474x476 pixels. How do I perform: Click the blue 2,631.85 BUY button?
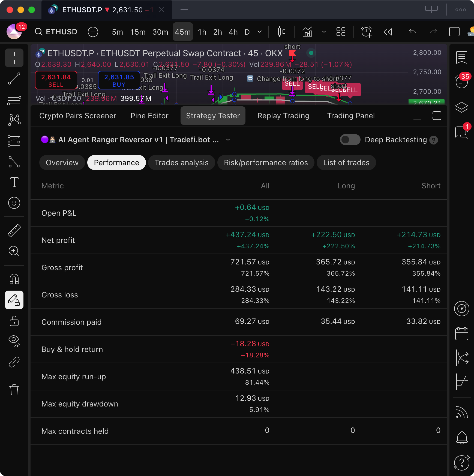point(119,80)
